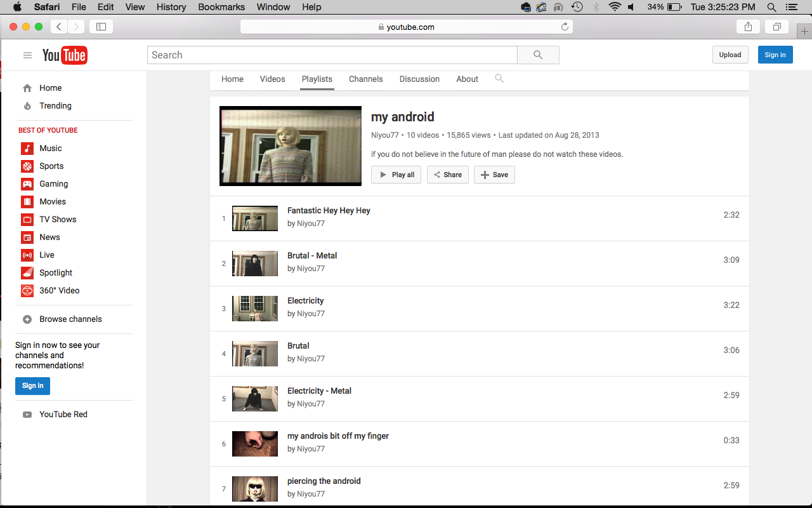Share the my android playlist
Image resolution: width=812 pixels, height=508 pixels.
click(448, 175)
